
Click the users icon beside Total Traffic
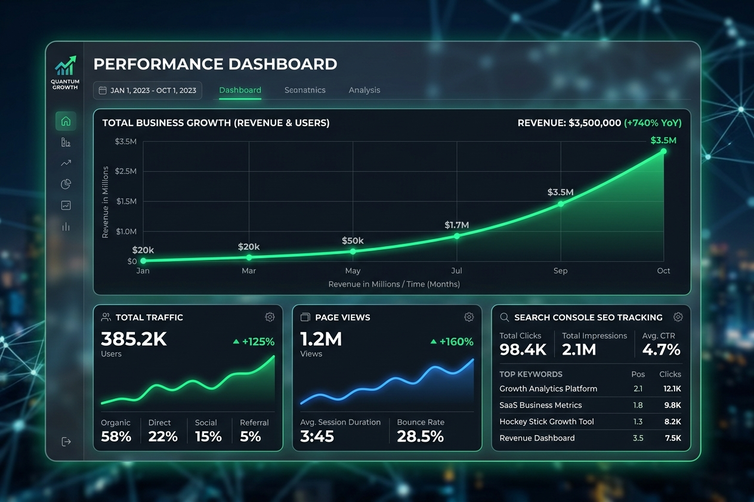tap(106, 317)
